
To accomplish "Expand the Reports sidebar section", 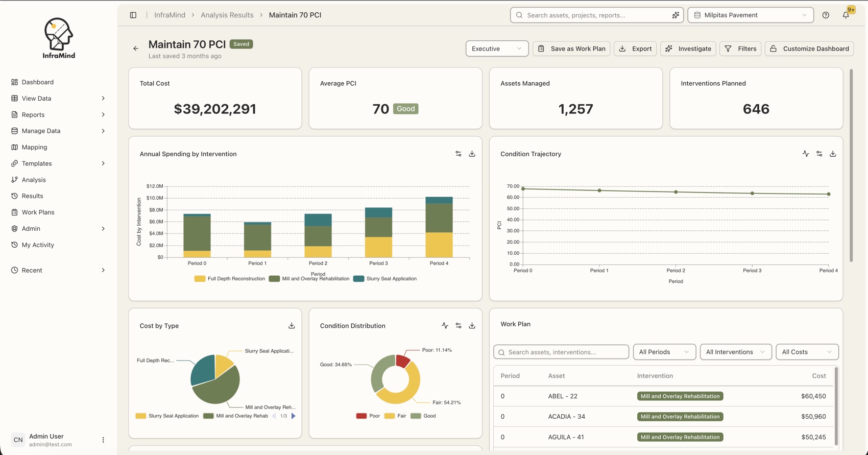I will [x=58, y=115].
